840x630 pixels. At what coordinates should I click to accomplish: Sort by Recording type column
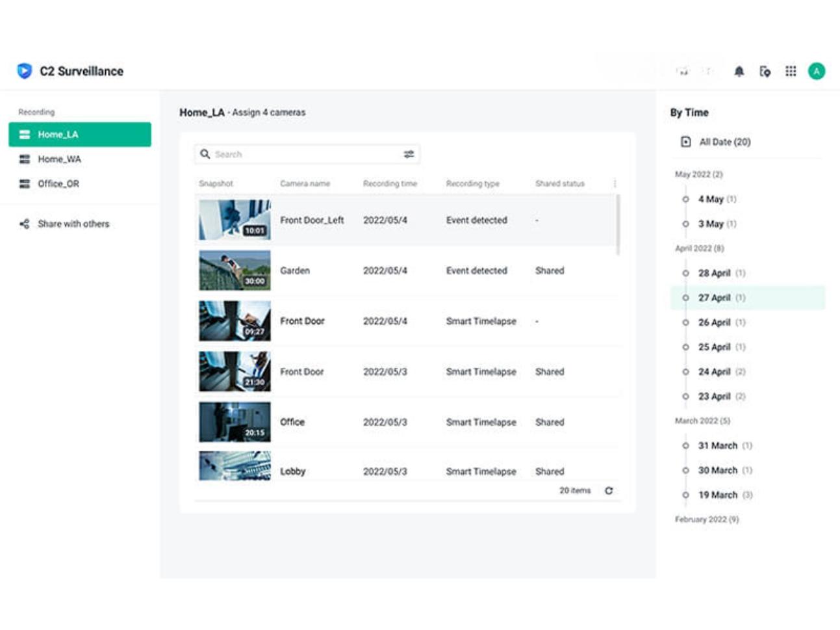tap(472, 184)
